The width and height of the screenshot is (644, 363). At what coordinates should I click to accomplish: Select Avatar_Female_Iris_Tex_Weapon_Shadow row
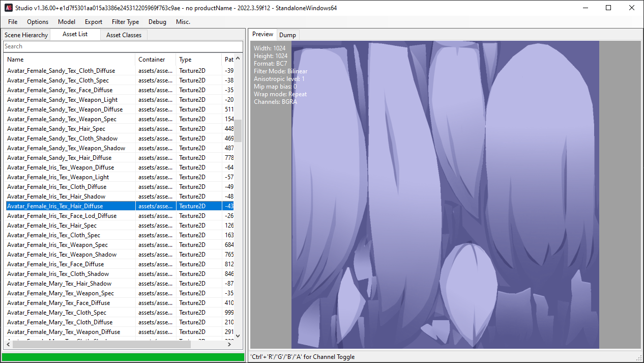tap(119, 255)
